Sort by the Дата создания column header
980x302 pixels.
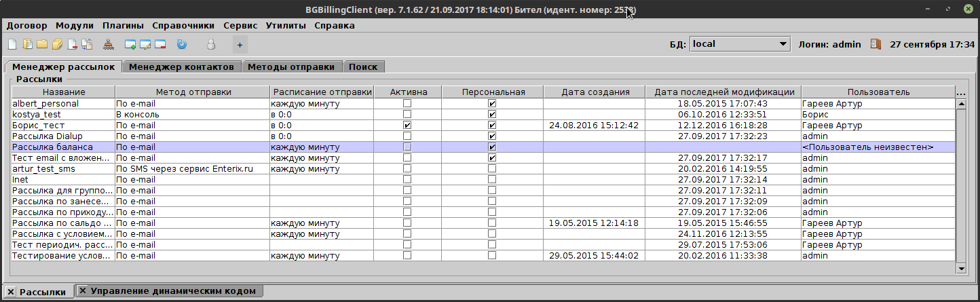(595, 92)
